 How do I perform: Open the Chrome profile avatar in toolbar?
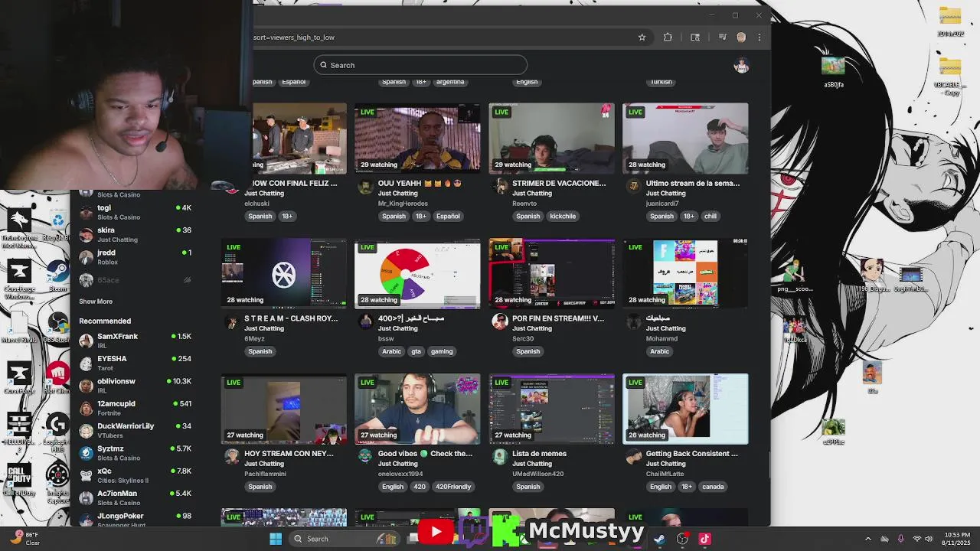pos(741,37)
